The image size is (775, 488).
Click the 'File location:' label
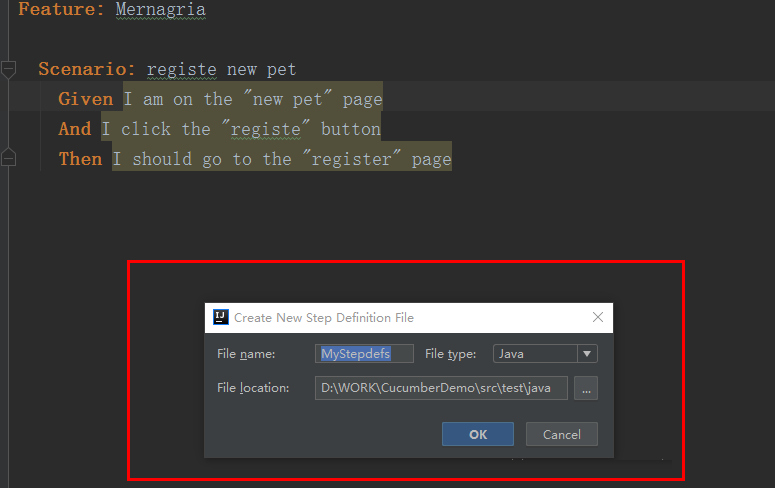point(253,388)
